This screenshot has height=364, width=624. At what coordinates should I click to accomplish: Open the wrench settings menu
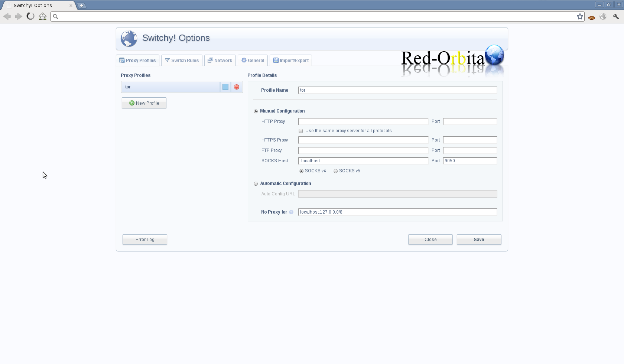coord(616,16)
